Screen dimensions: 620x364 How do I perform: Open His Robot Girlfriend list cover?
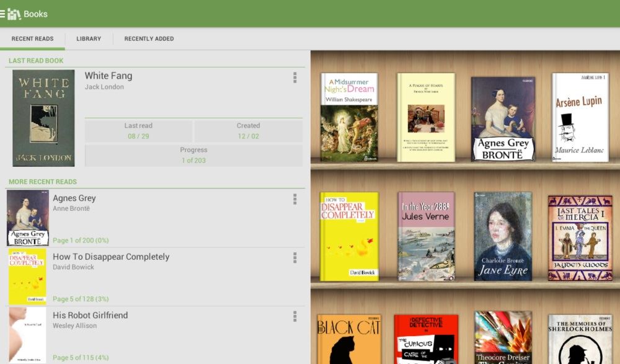28,335
